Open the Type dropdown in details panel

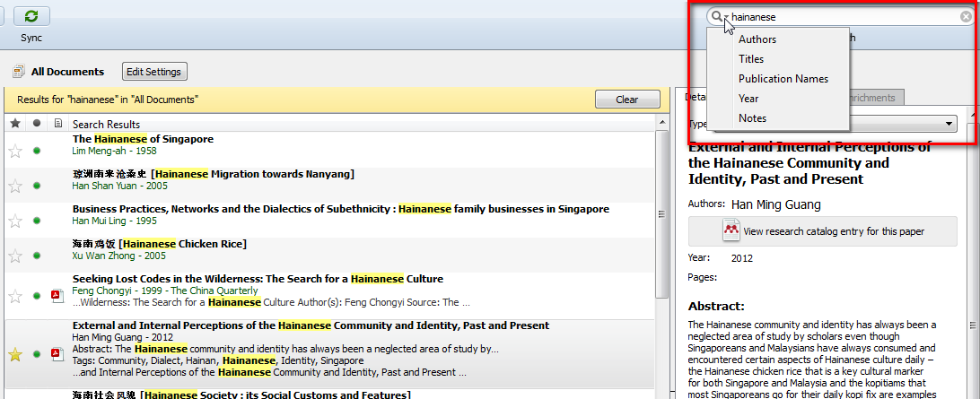pos(835,124)
